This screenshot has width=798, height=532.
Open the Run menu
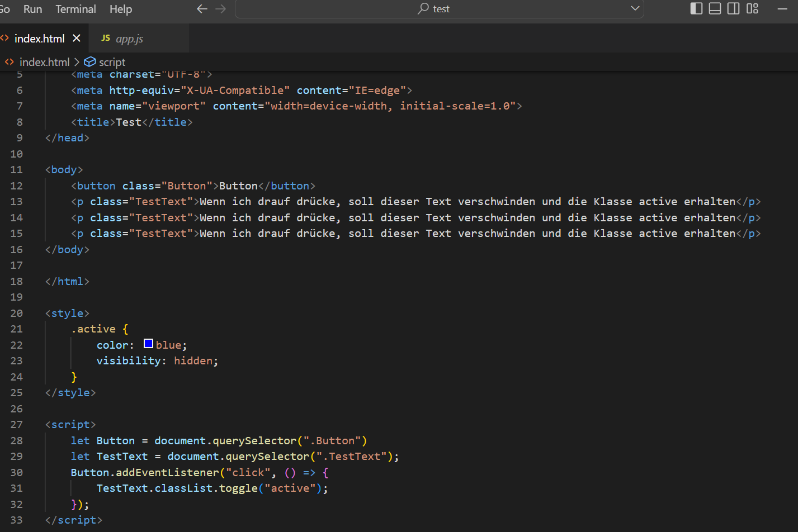[x=32, y=9]
